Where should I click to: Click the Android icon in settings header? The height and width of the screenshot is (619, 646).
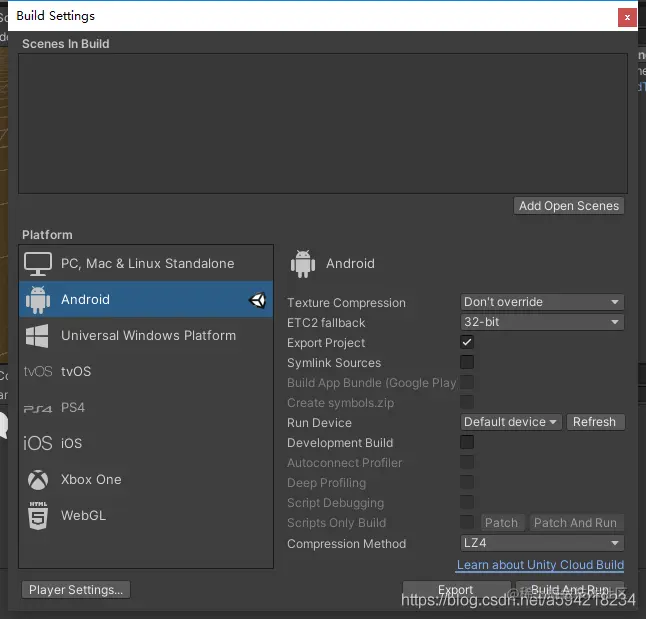303,264
